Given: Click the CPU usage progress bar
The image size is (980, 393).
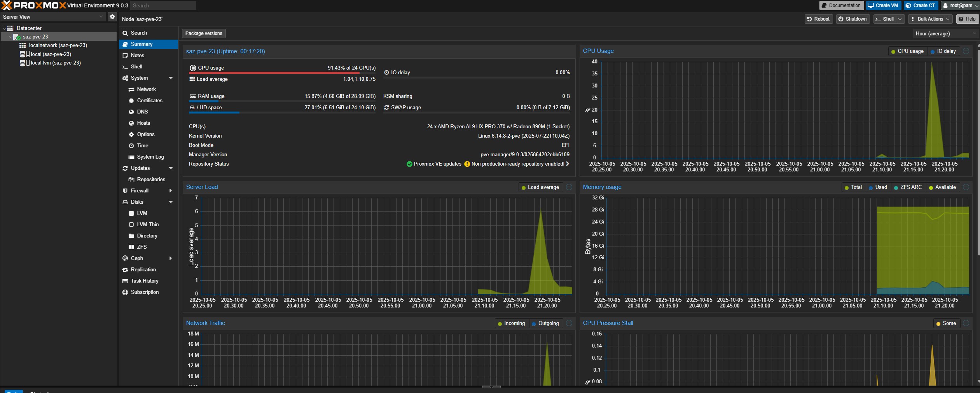Looking at the screenshot, I should tap(282, 73).
